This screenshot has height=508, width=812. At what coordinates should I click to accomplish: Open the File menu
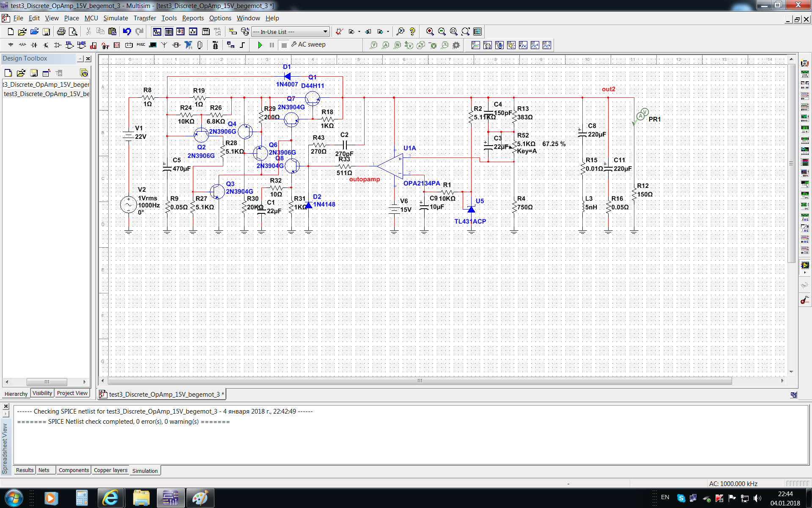coord(18,18)
